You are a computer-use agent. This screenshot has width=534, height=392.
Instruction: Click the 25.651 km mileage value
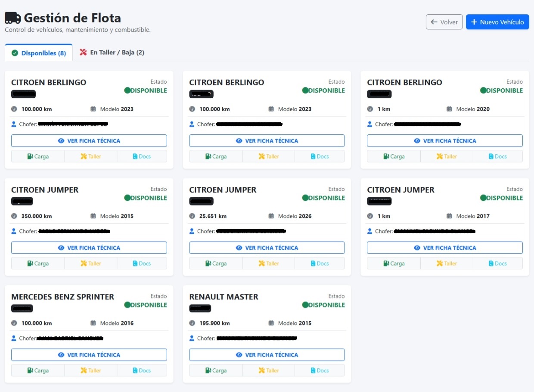(x=213, y=216)
